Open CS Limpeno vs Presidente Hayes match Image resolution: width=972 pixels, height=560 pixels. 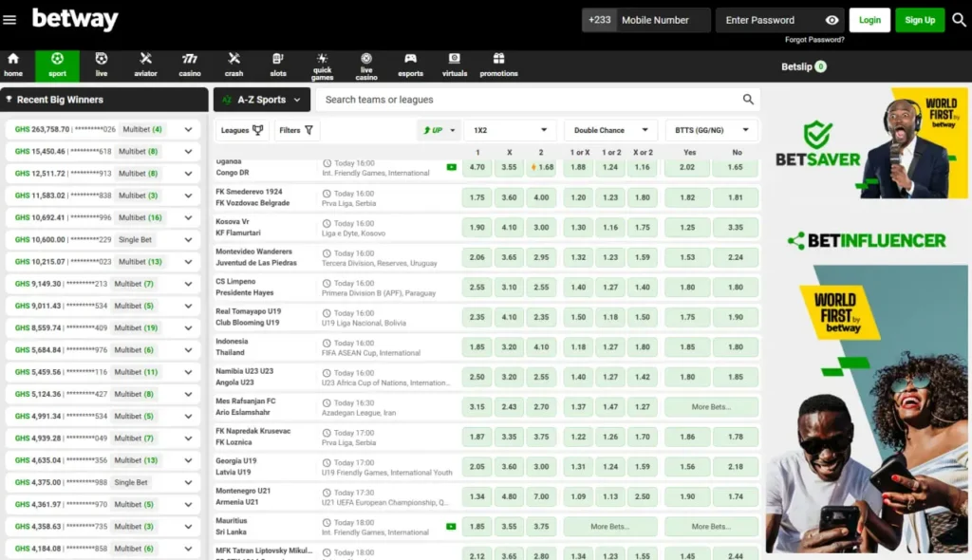coord(244,288)
